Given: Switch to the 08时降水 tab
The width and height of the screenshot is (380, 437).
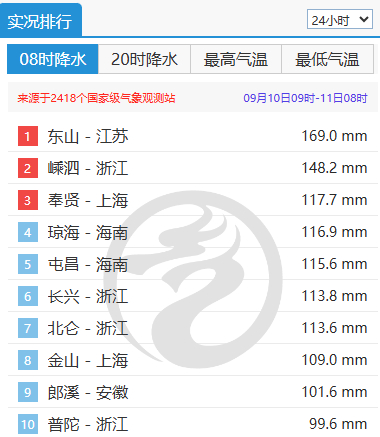Looking at the screenshot, I should (53, 59).
